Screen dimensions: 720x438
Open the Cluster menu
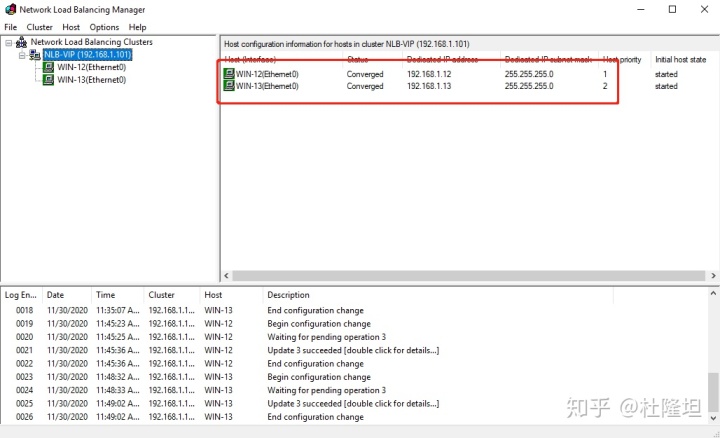[39, 27]
